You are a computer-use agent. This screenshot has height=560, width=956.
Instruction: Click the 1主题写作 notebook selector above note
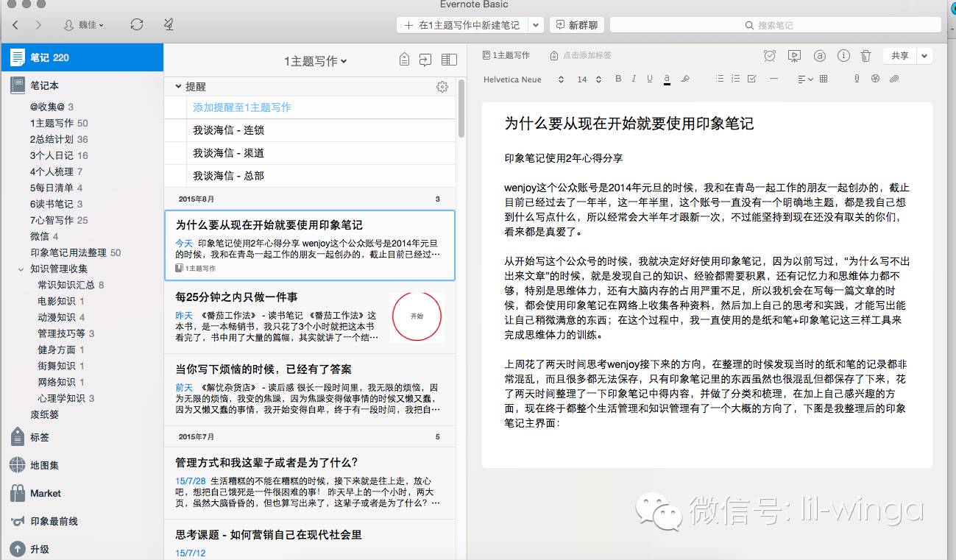tap(506, 55)
